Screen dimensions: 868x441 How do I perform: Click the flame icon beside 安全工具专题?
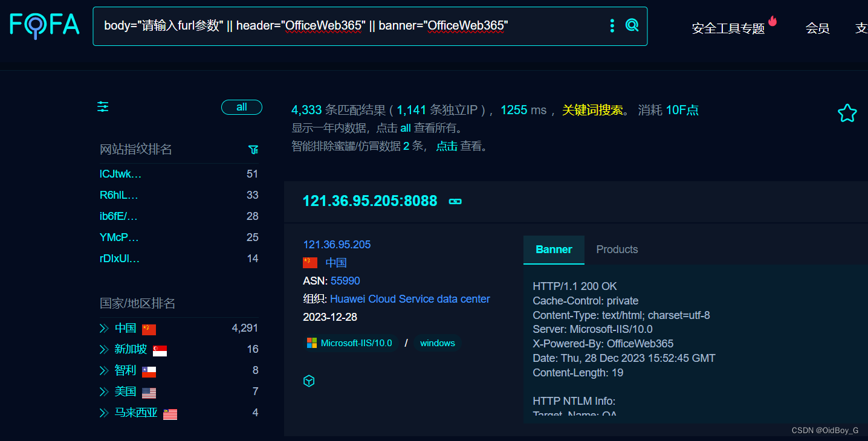[x=772, y=21]
